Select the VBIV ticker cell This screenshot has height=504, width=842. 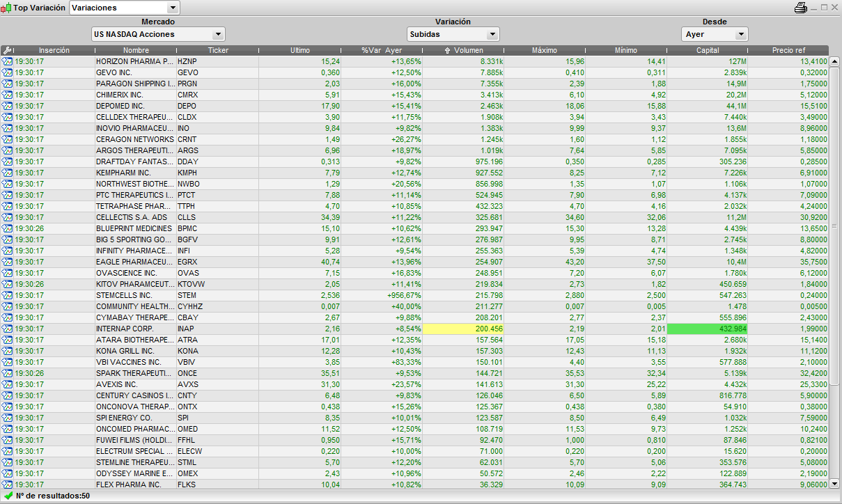218,362
